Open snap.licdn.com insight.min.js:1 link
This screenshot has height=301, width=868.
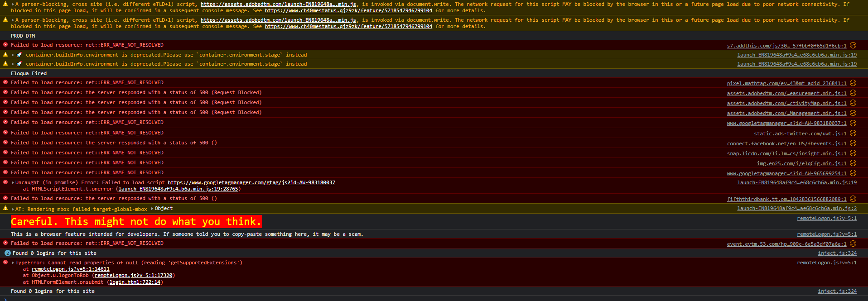(786, 153)
